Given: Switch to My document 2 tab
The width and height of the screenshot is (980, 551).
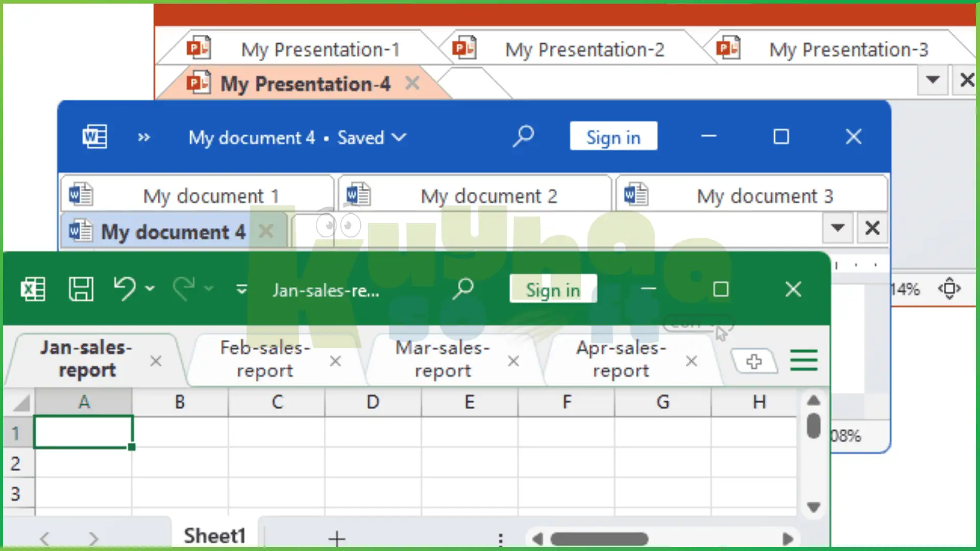Looking at the screenshot, I should pos(488,196).
